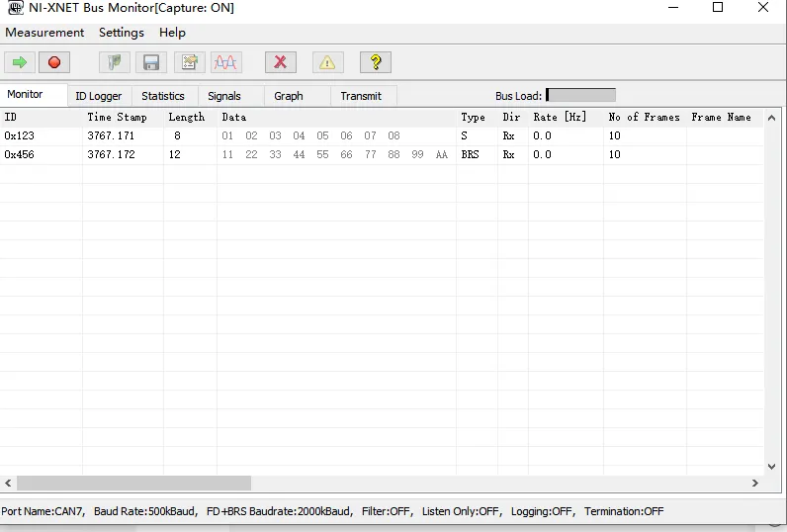Click the Frame Name column header
787x532 pixels.
pos(725,118)
